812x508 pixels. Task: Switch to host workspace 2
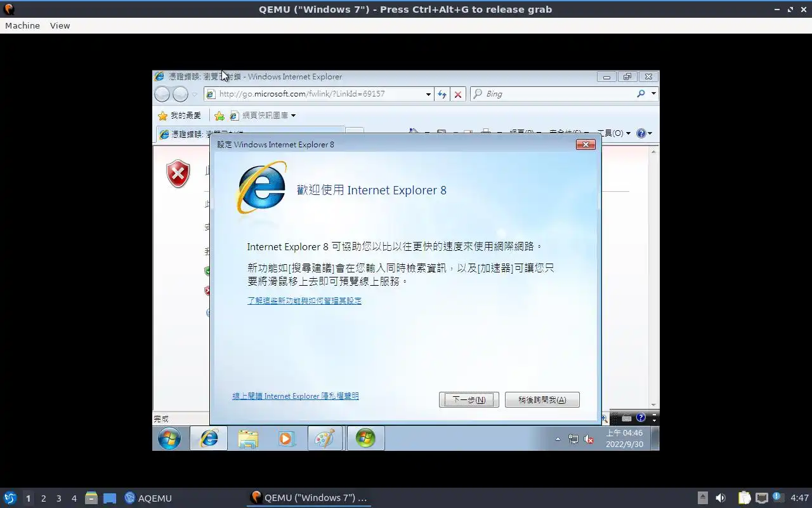pyautogui.click(x=43, y=498)
